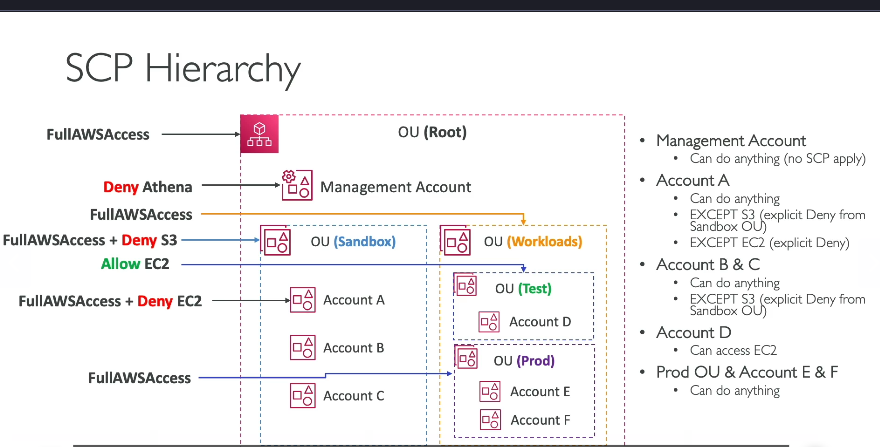The height and width of the screenshot is (447, 880).
Task: Click the OU Prod icon
Action: pos(466,358)
